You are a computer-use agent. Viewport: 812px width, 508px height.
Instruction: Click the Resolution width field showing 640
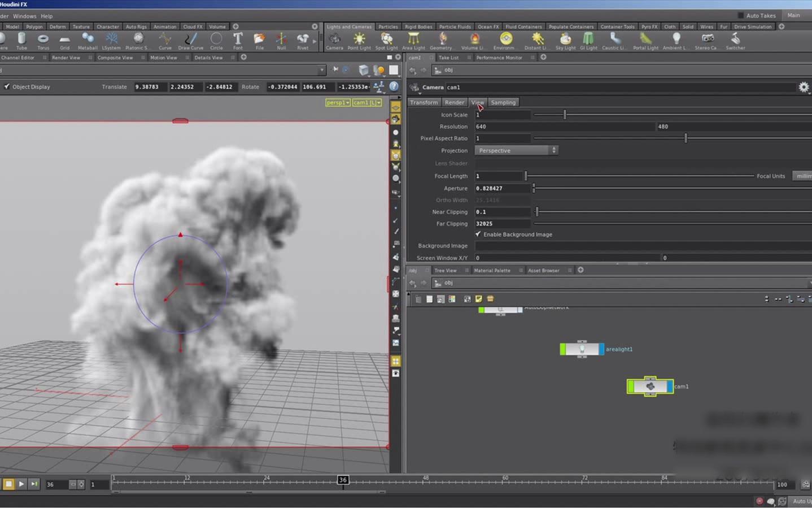point(565,127)
